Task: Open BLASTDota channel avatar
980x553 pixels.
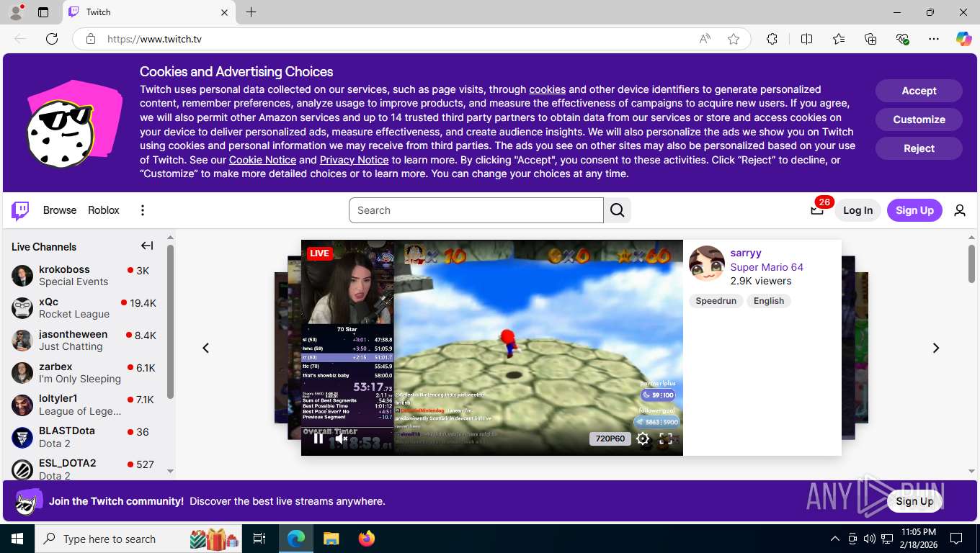Action: coord(22,437)
